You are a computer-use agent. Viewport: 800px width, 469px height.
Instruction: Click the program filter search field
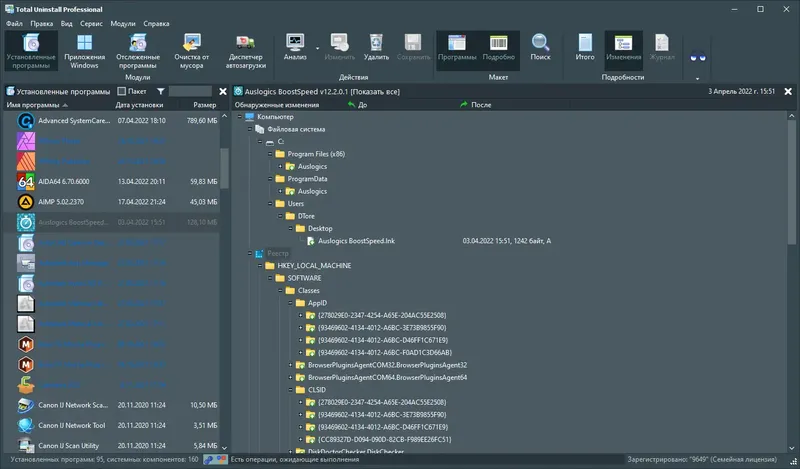[x=190, y=91]
